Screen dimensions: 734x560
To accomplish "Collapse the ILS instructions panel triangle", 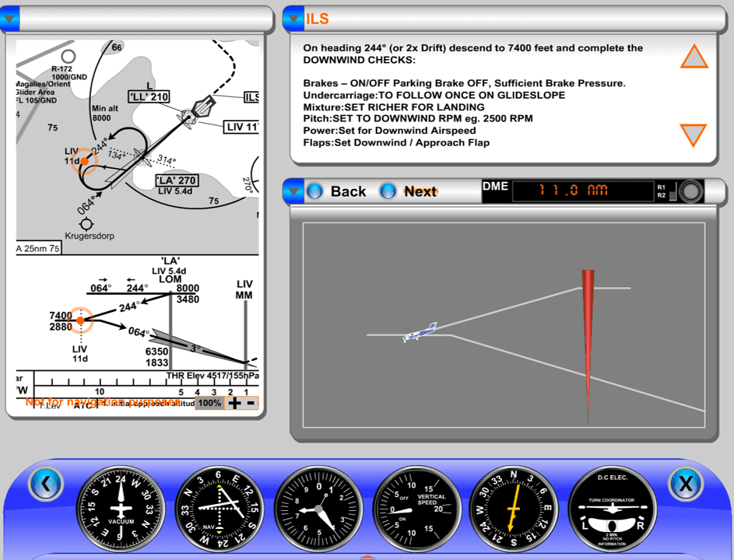I will click(294, 17).
